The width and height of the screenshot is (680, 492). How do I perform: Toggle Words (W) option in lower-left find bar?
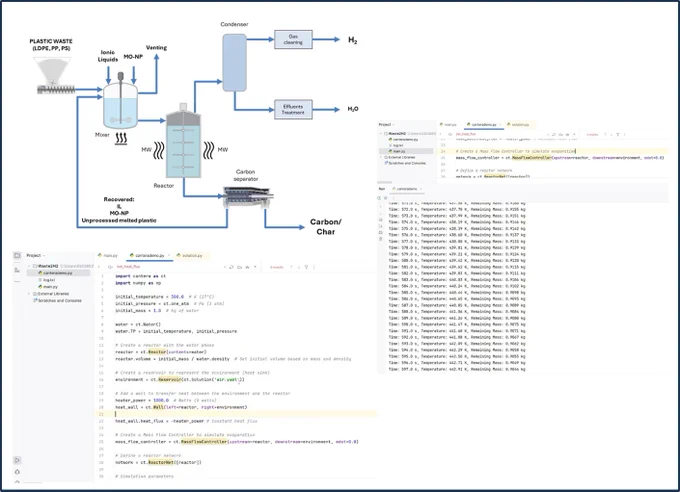coord(248,267)
